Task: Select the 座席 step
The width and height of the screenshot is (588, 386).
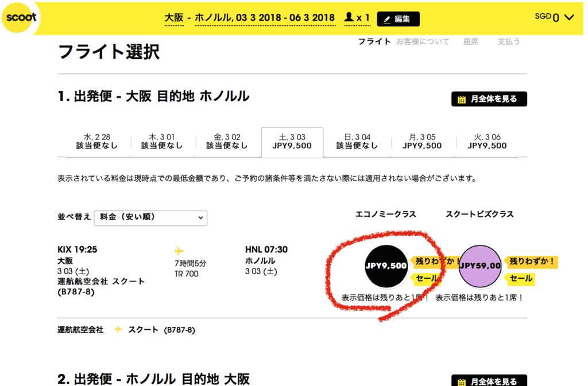Action: pyautogui.click(x=471, y=41)
